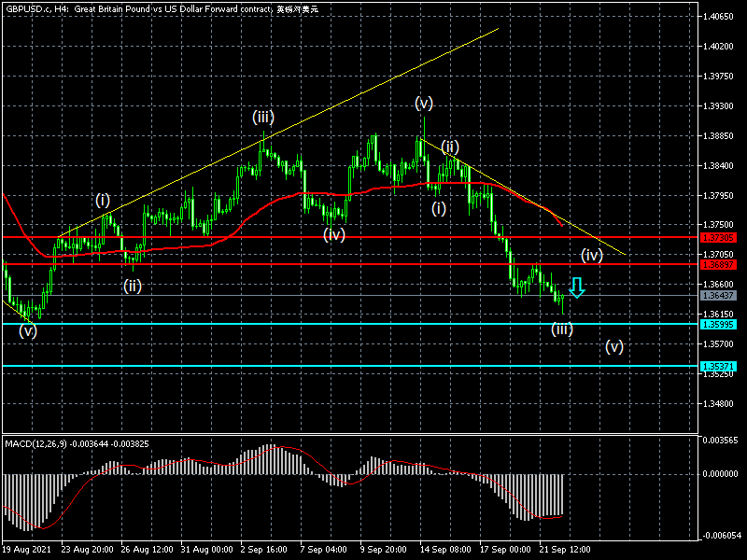Click the (iii) wave label above early-September peak

[x=263, y=118]
